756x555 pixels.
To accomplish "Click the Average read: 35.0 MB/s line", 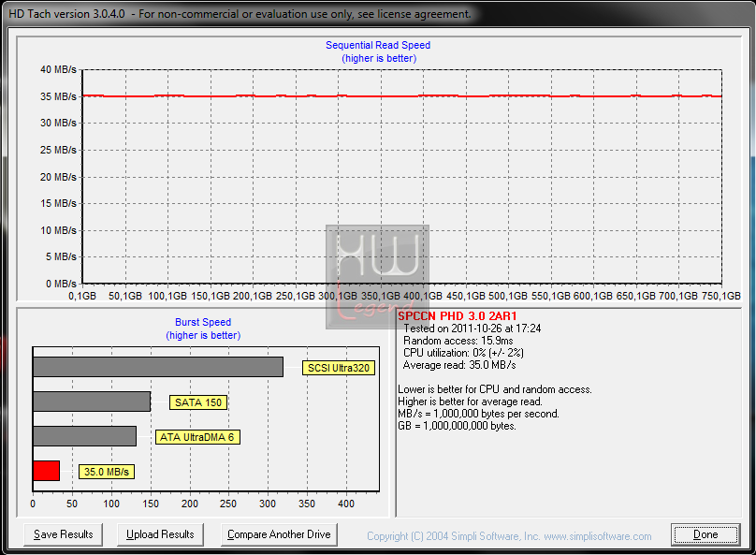I will coord(459,365).
